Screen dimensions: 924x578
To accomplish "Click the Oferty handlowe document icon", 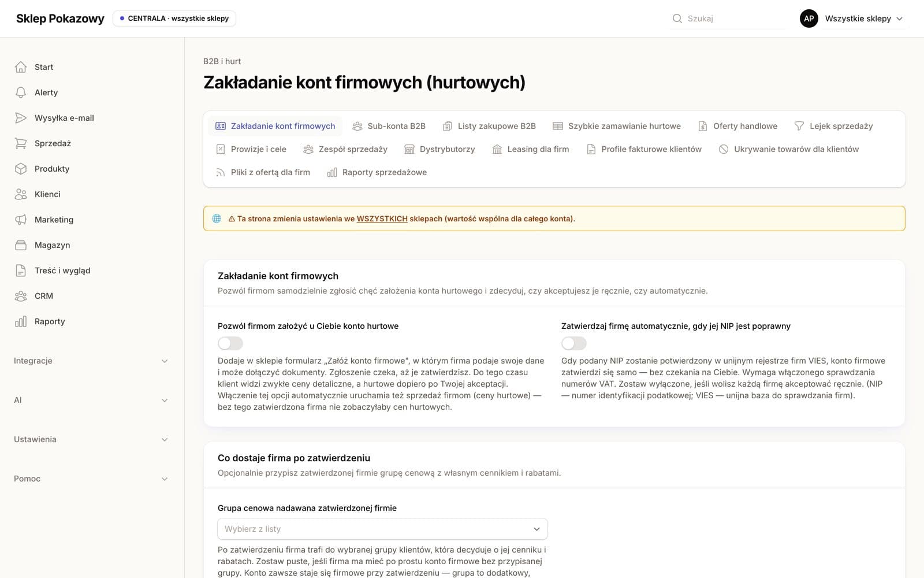I will [703, 126].
